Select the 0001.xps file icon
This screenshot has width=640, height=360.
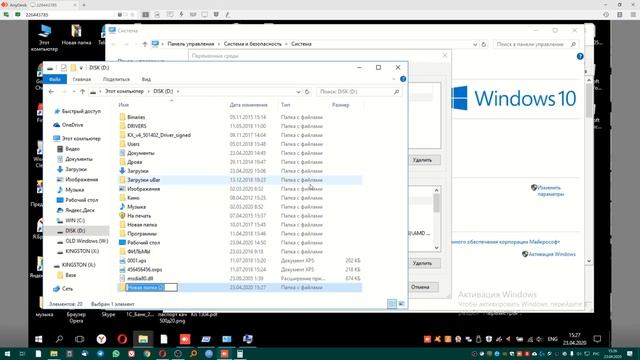(122, 260)
